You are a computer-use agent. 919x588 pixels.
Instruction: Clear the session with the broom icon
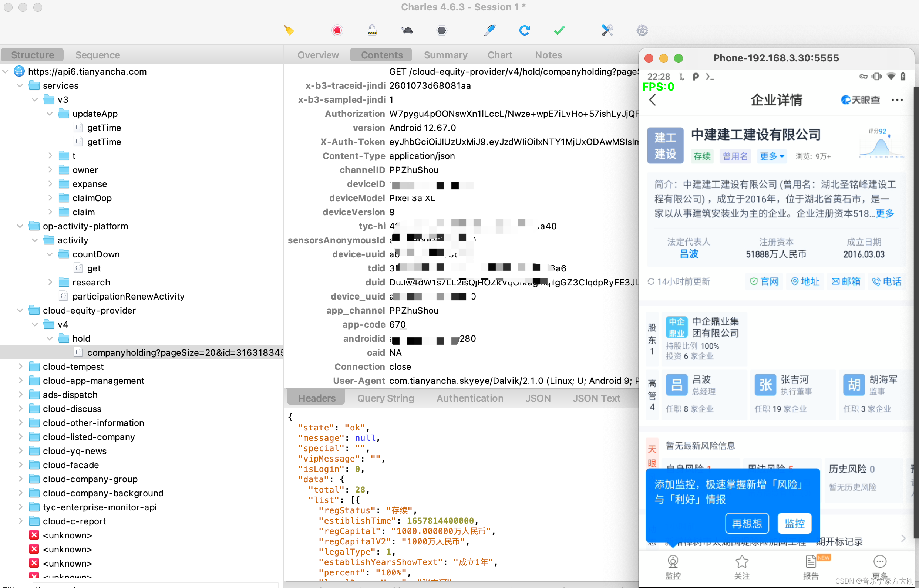tap(289, 30)
